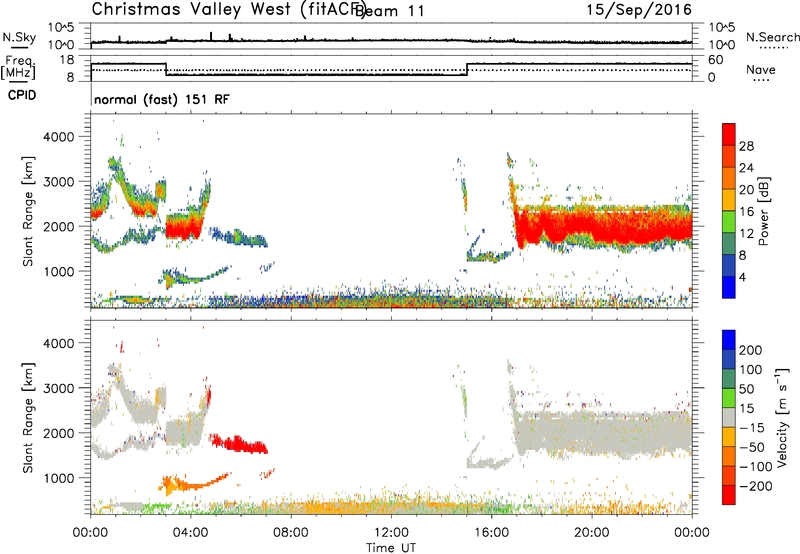Select the bottom red segment of velocity color bar
The image size is (800, 554).
pyautogui.click(x=729, y=495)
